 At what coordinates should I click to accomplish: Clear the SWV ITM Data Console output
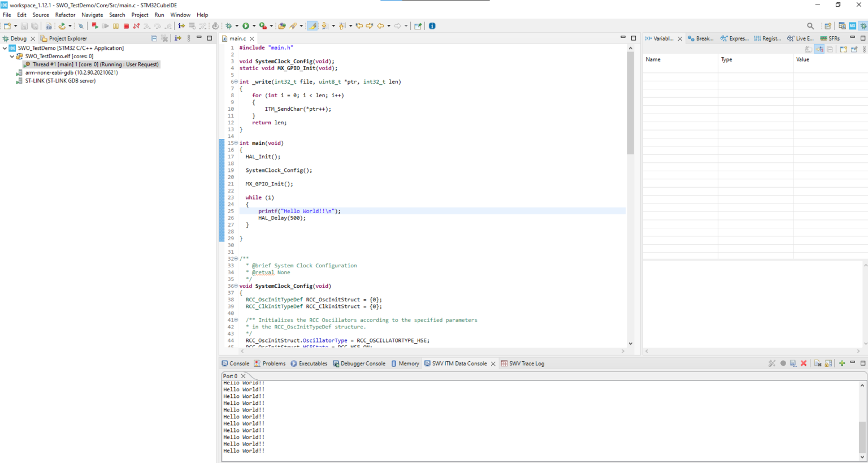click(803, 363)
